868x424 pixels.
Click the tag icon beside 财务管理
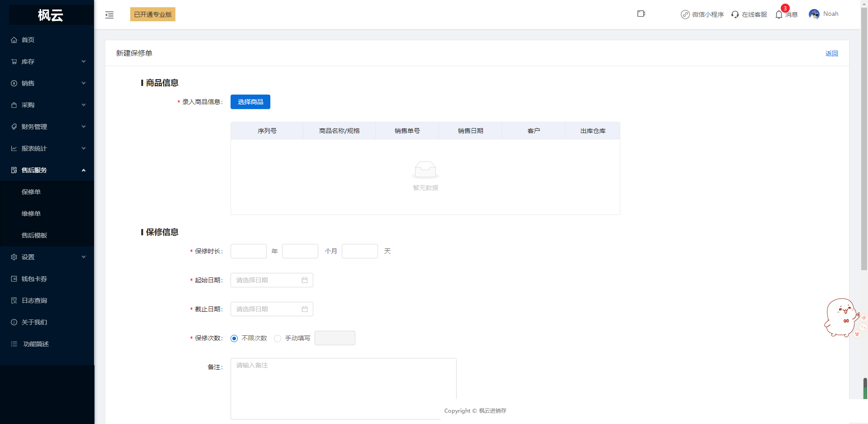pyautogui.click(x=14, y=127)
